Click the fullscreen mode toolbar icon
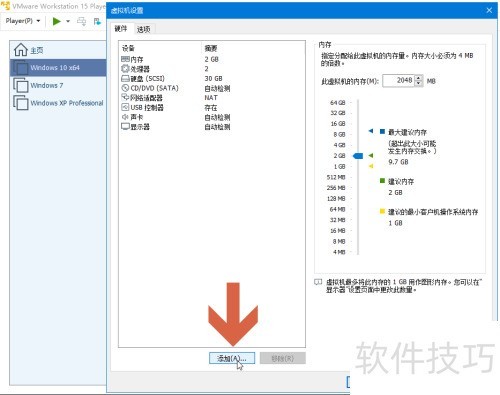The image size is (500, 395). (97, 21)
